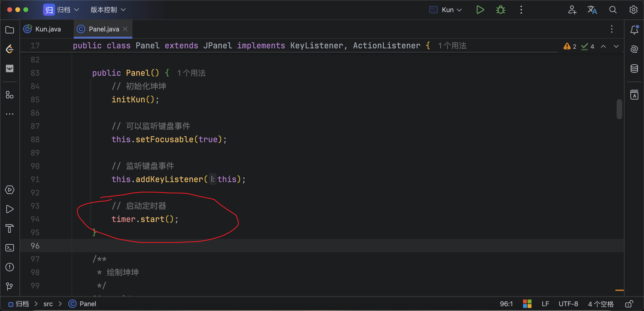The width and height of the screenshot is (644, 311).
Task: Show more tool windows ellipsis
Action: [9, 114]
